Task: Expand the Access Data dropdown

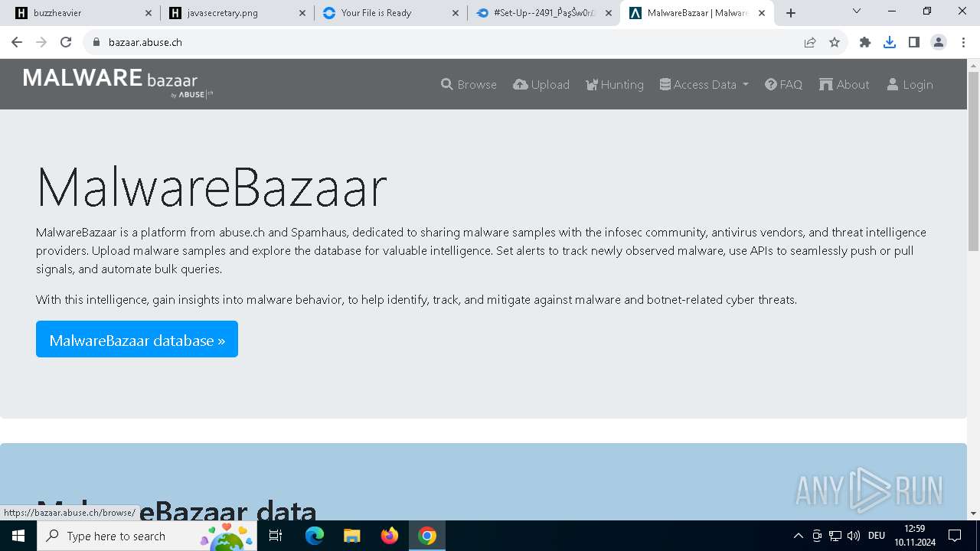Action: tap(704, 84)
